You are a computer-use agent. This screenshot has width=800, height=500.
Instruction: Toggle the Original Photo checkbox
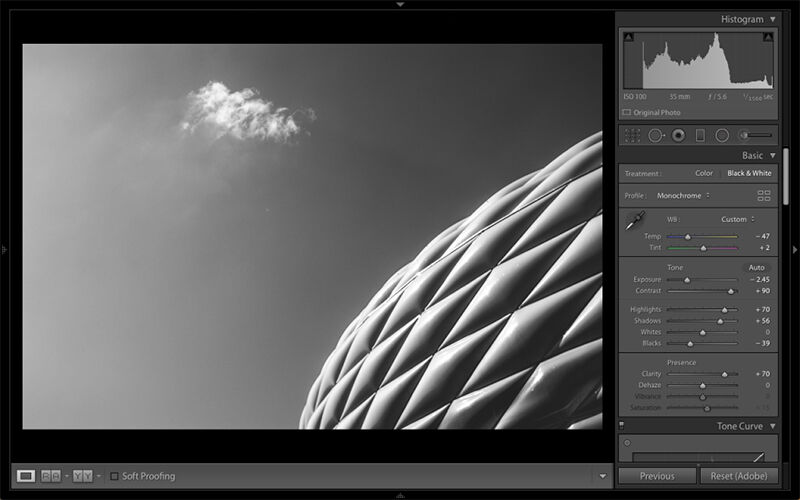[x=627, y=112]
